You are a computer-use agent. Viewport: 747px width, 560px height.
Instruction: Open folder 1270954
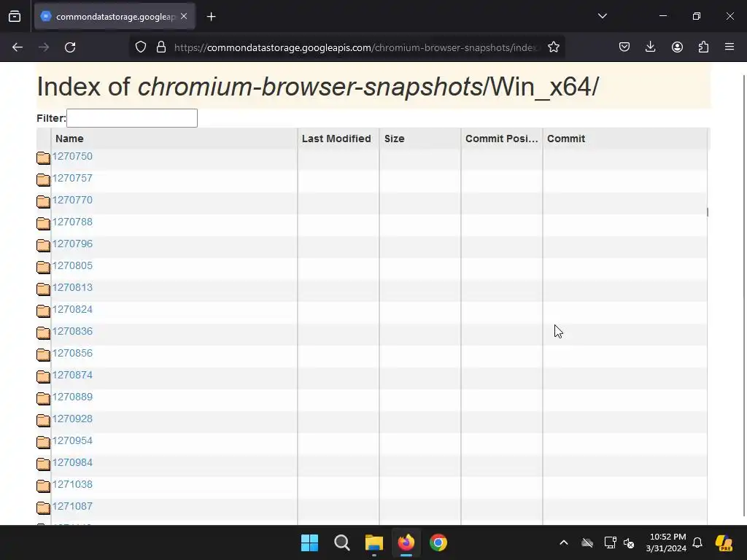click(x=72, y=441)
